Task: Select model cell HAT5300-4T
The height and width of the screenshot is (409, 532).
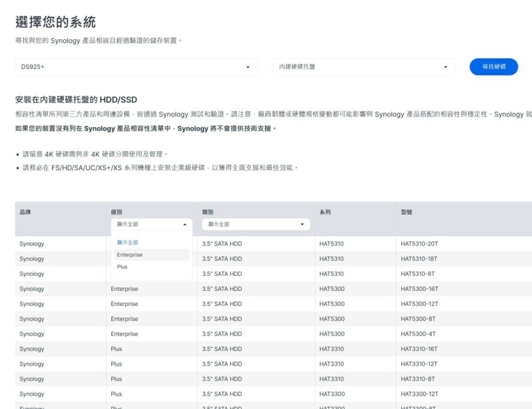Action: click(418, 334)
